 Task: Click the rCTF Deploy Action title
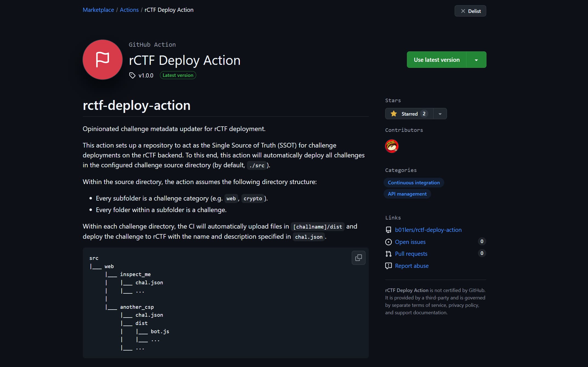pyautogui.click(x=185, y=60)
